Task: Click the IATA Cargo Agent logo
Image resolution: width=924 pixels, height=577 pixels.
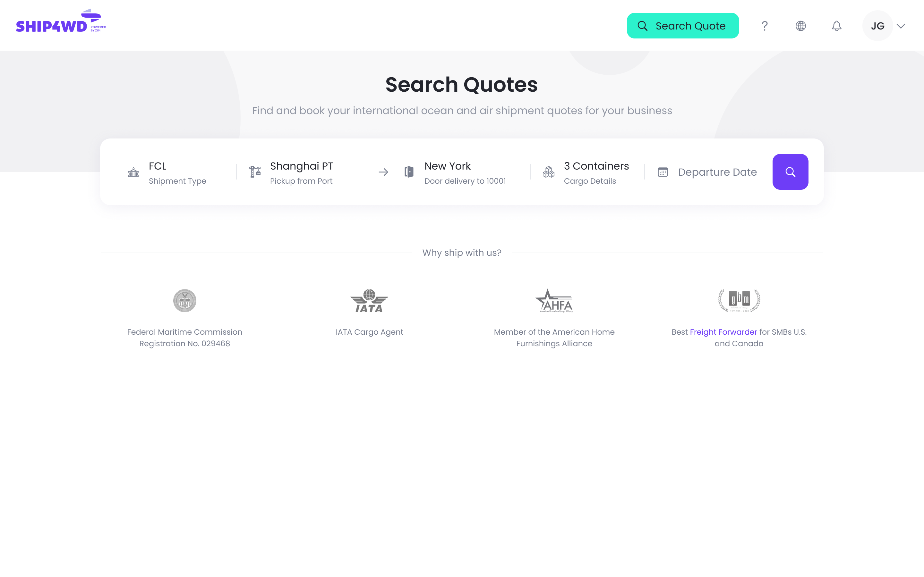Action: point(369,301)
